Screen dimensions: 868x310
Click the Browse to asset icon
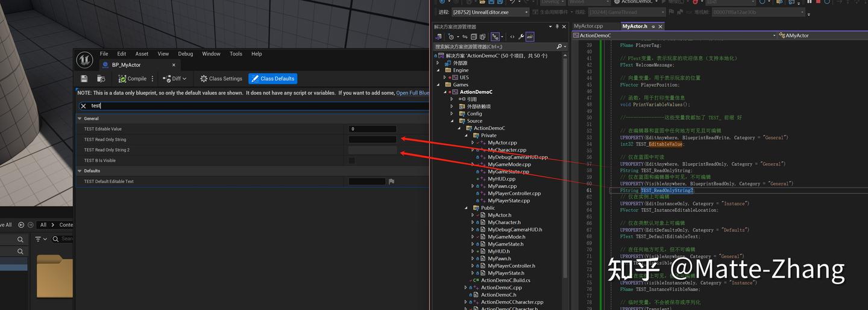tap(101, 79)
